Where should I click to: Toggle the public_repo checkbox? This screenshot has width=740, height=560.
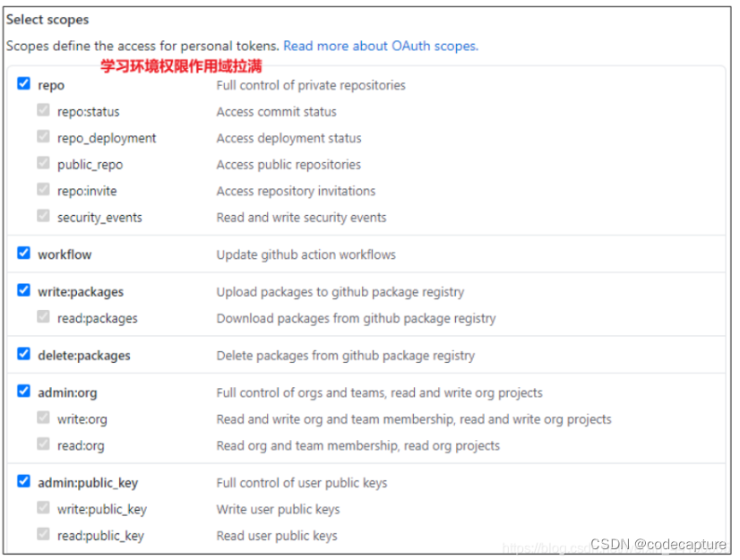[x=43, y=163]
